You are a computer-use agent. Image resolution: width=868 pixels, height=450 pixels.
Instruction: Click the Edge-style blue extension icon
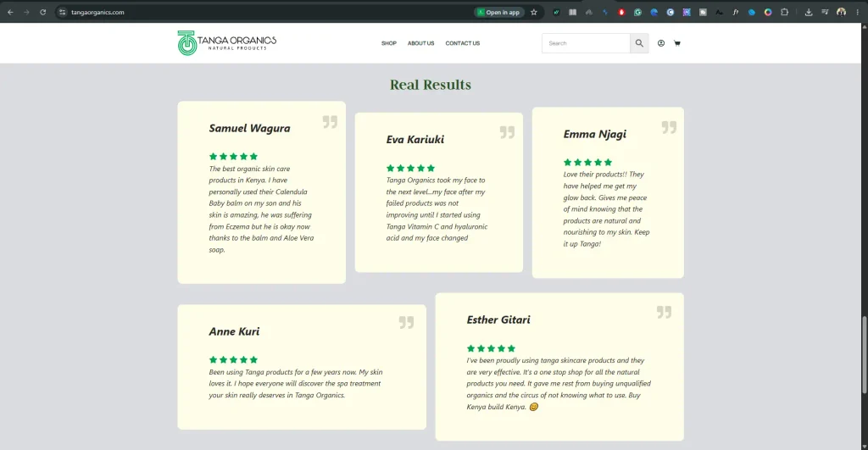coord(654,12)
